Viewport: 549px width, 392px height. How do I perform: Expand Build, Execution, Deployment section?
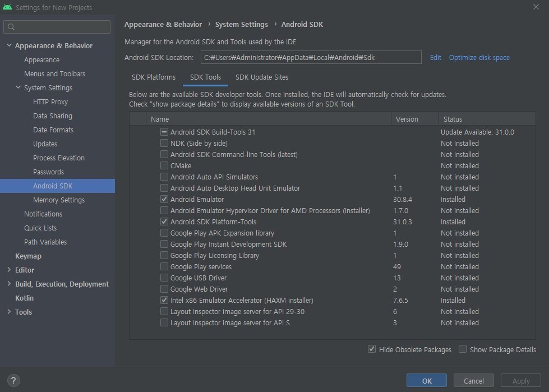pos(9,284)
